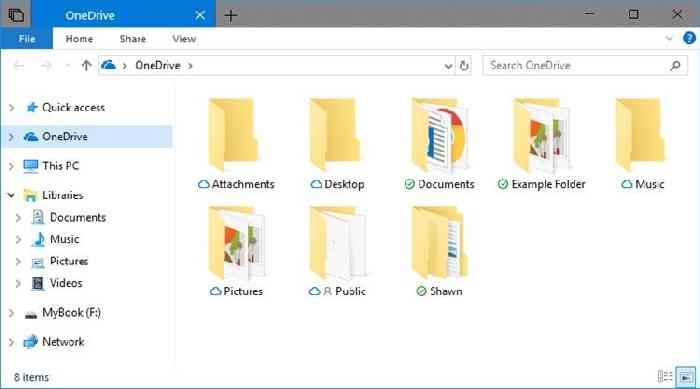Go up one folder level arrow
The image size is (700, 389).
[86, 66]
